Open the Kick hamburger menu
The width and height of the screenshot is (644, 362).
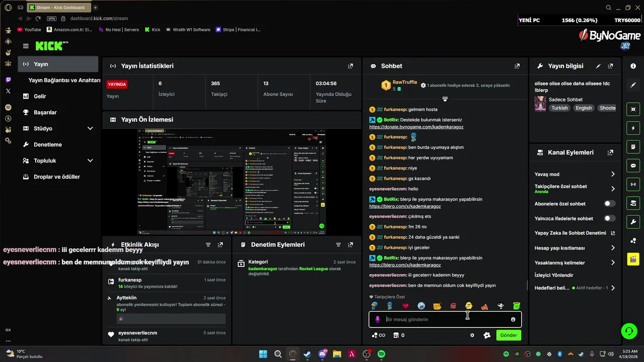pyautogui.click(x=26, y=46)
